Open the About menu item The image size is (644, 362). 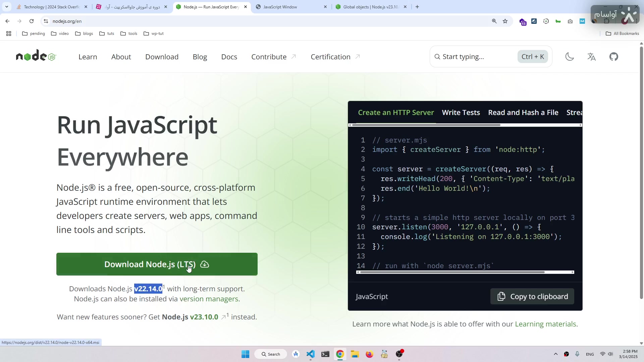point(121,57)
